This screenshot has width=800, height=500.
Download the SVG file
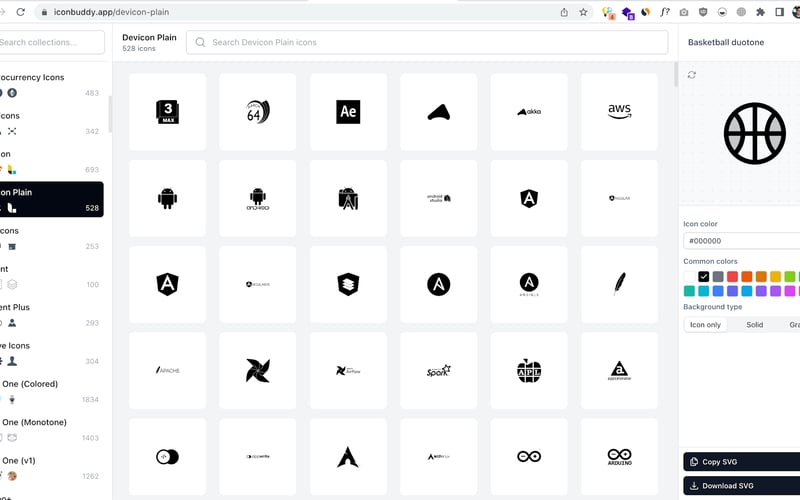(742, 486)
